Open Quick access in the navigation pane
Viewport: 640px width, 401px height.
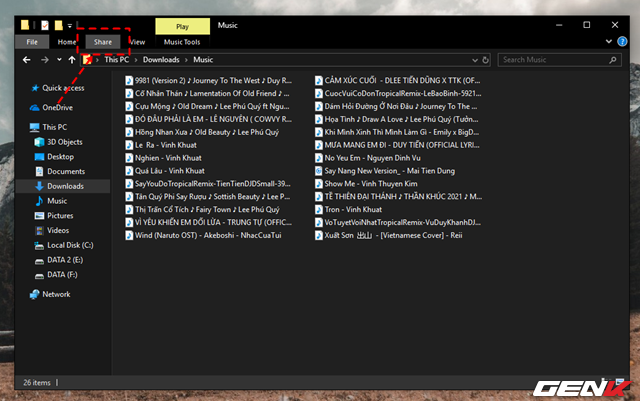click(x=64, y=87)
